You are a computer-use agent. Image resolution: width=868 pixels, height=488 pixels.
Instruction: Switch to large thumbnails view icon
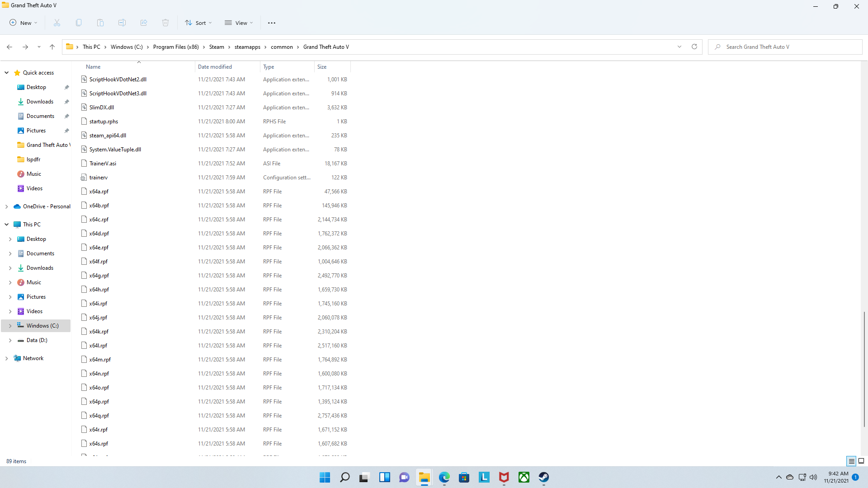(x=861, y=461)
